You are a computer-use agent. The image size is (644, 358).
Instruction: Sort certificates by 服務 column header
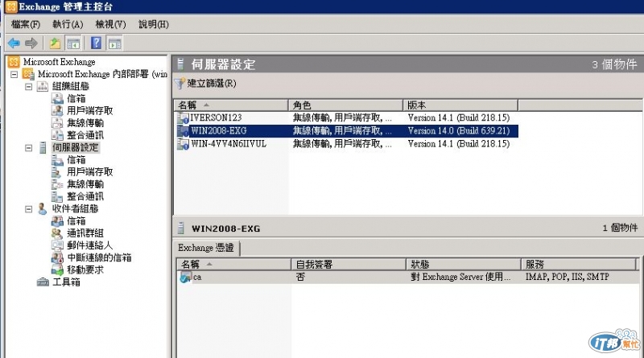click(x=578, y=265)
